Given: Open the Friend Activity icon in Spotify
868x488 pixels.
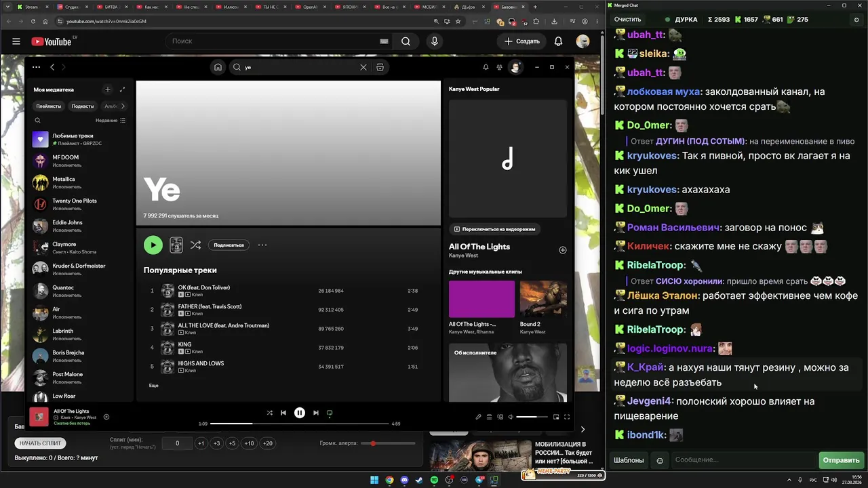Looking at the screenshot, I should coord(500,67).
